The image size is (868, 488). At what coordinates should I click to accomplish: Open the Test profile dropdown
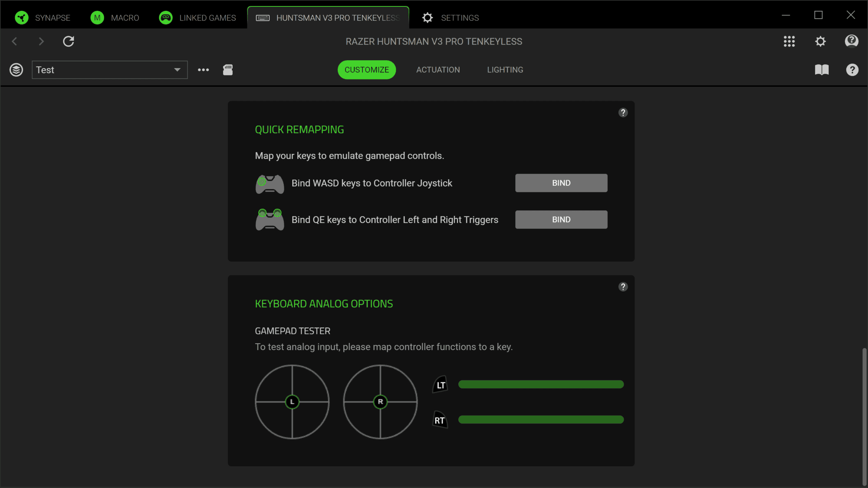pos(109,70)
